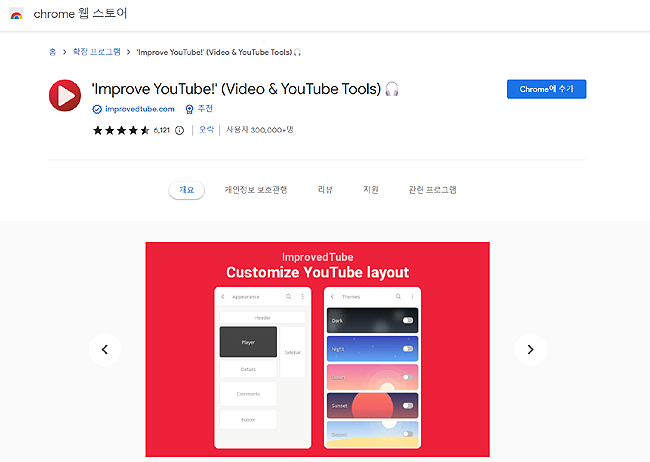This screenshot has height=462, width=650.
Task: Click the 6,121 ratings count
Action: coord(162,130)
